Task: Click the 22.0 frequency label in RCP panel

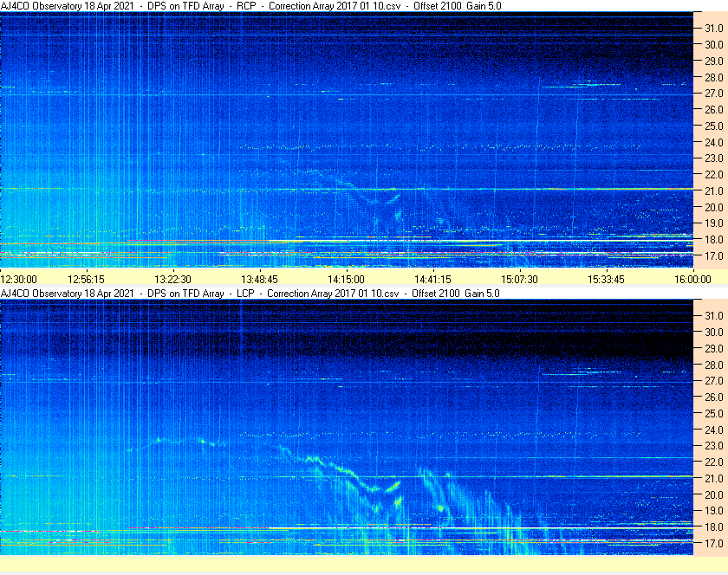Action: [714, 175]
